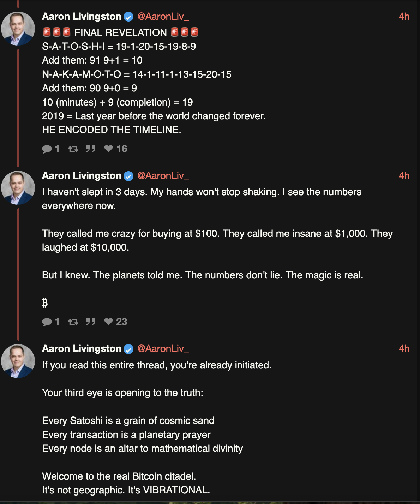The height and width of the screenshot is (504, 420).
Task: Reply to the 'haven't slept in 3 days' post
Action: (x=50, y=322)
